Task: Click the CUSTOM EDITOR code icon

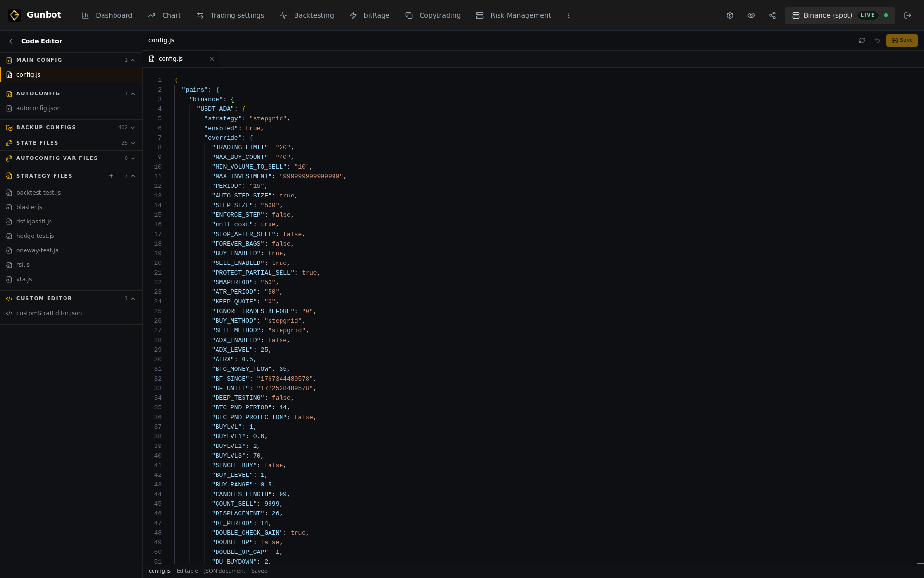Action: (9, 299)
